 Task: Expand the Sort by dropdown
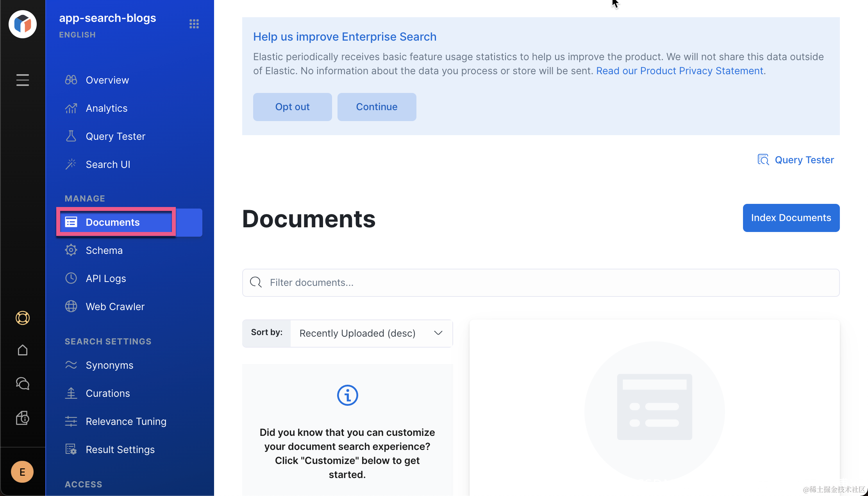tap(371, 333)
